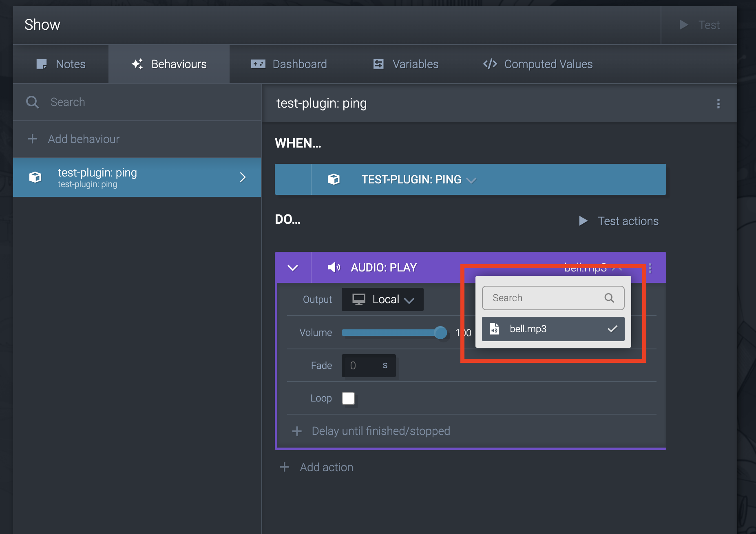Image resolution: width=756 pixels, height=534 pixels.
Task: Open the Output Local dropdown
Action: 382,300
